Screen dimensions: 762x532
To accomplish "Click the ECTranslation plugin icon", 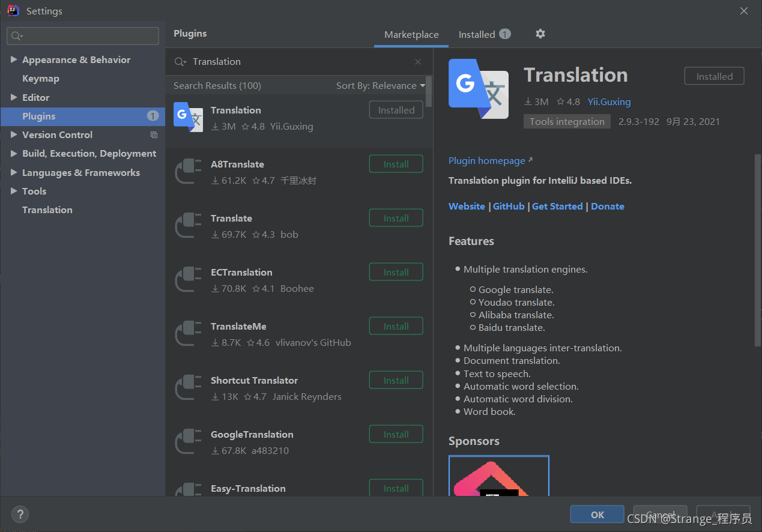I will coord(189,279).
